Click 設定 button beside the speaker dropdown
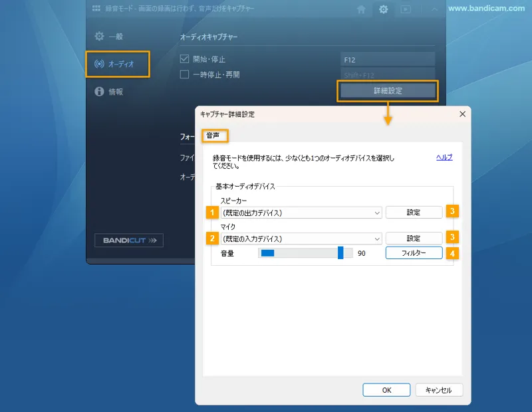Viewport: 532px width, 412px height. pos(414,212)
